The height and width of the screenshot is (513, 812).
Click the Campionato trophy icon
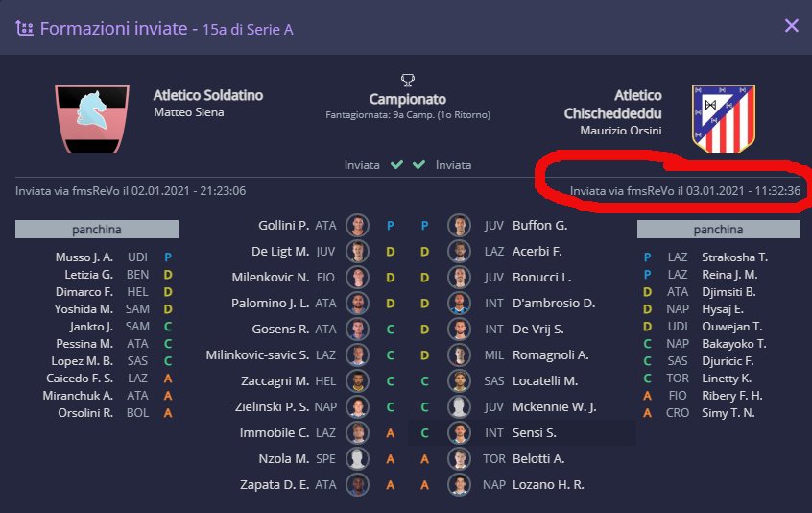coord(408,80)
